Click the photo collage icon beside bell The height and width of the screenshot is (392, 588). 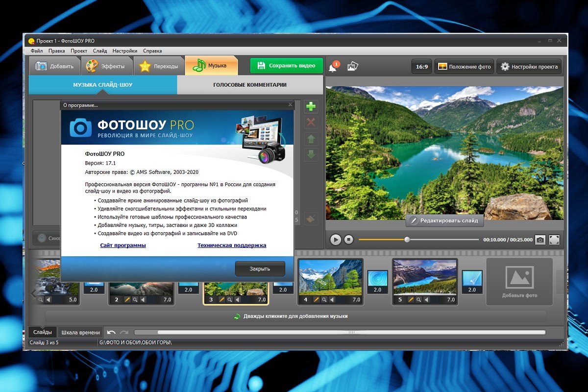tap(353, 66)
